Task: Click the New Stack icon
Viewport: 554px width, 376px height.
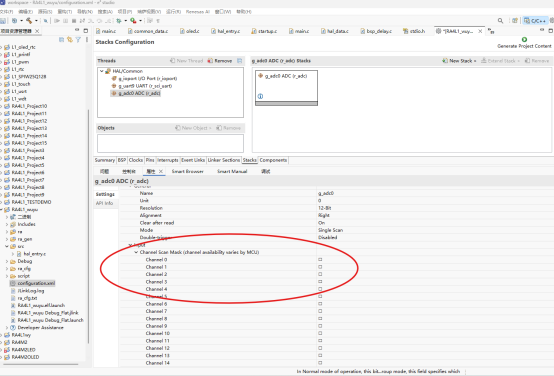Action: (445, 61)
